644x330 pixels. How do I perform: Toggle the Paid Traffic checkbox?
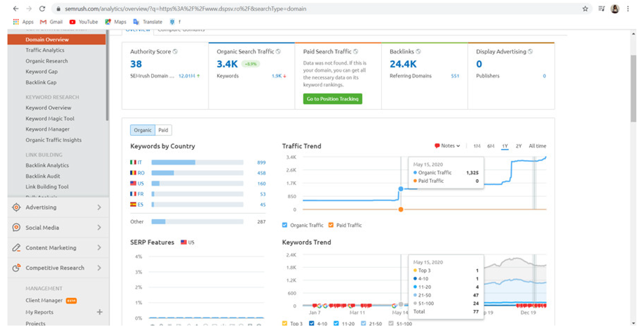[x=331, y=225]
